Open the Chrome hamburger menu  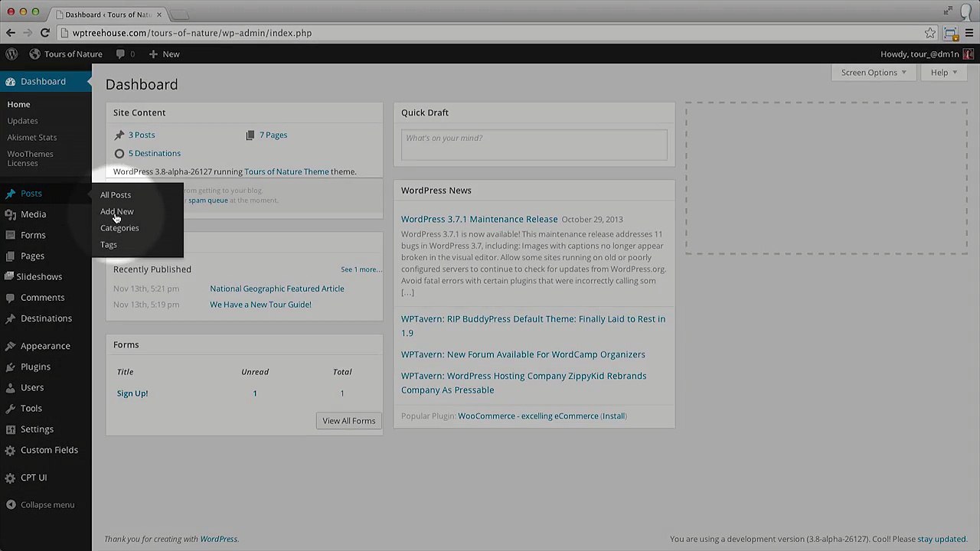(x=969, y=33)
